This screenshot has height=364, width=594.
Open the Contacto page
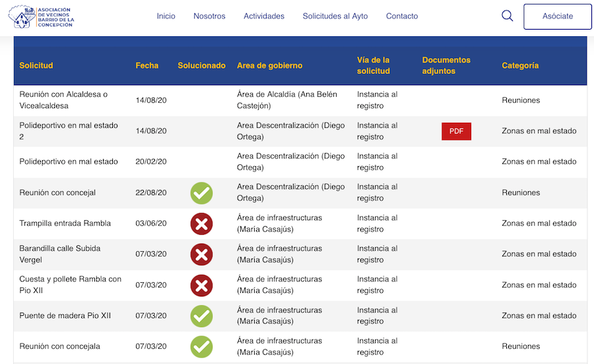pyautogui.click(x=402, y=16)
